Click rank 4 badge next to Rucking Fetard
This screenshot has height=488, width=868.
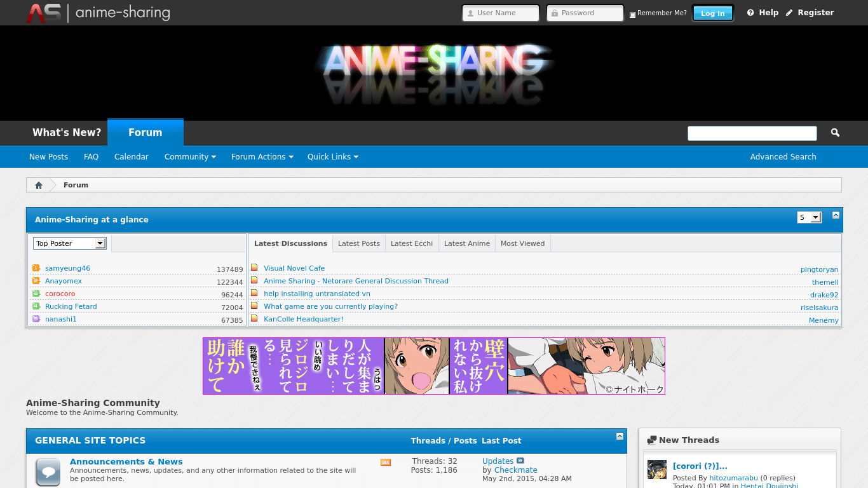pos(36,306)
